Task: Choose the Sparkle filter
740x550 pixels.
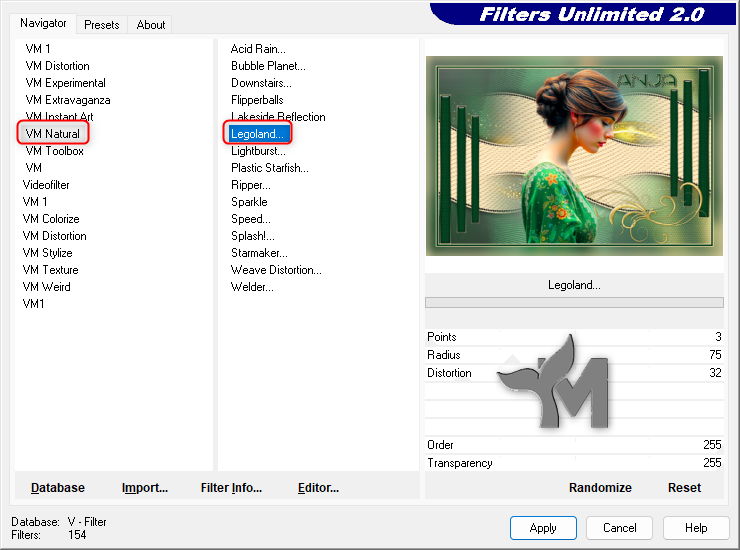Action: click(x=249, y=202)
